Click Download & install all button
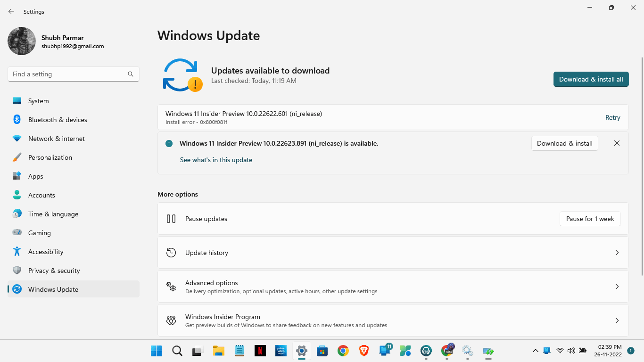Image resolution: width=644 pixels, height=362 pixels. 591,79
